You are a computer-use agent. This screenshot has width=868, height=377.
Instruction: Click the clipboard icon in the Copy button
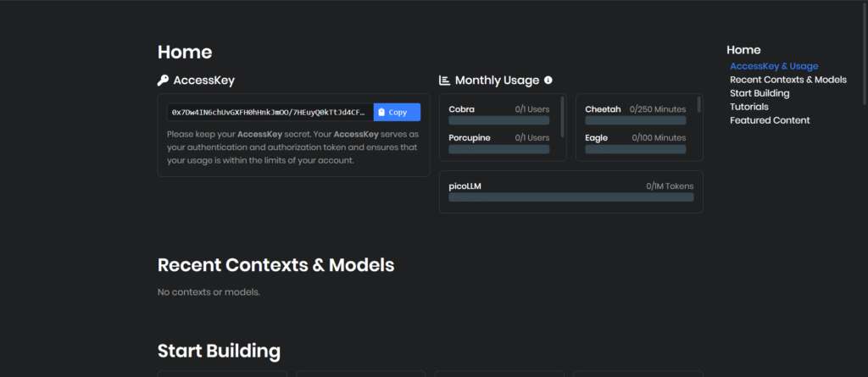pyautogui.click(x=382, y=112)
